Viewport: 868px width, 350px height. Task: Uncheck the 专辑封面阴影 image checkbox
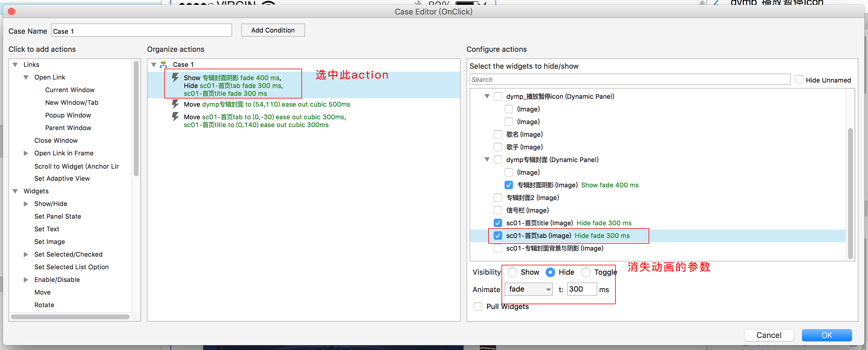508,185
